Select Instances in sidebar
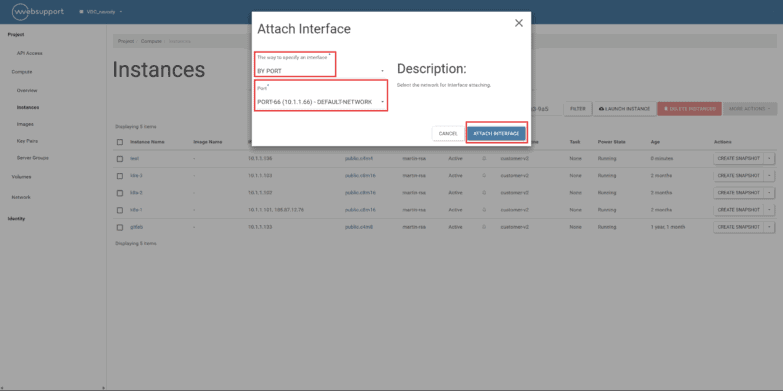This screenshot has height=391, width=783. (27, 107)
